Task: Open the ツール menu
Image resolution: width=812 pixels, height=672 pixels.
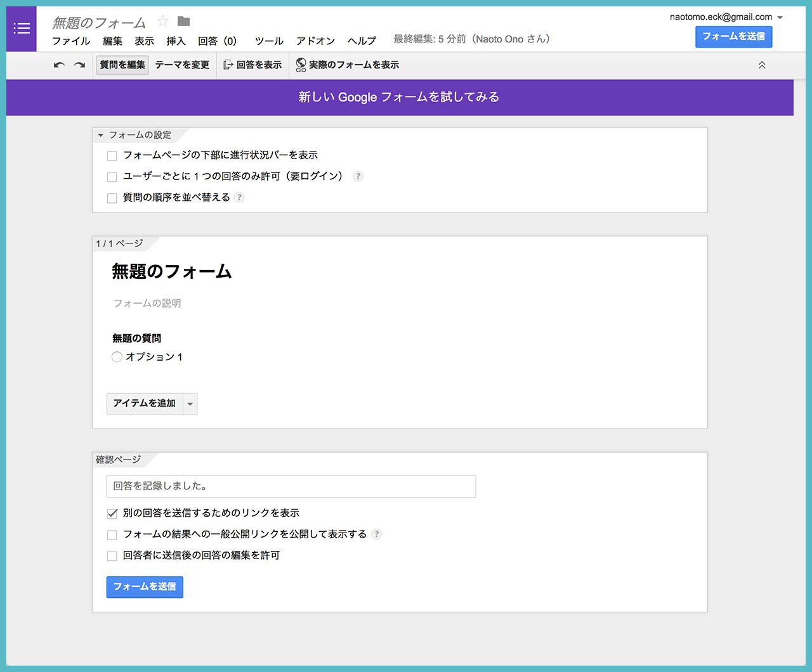Action: click(x=269, y=41)
